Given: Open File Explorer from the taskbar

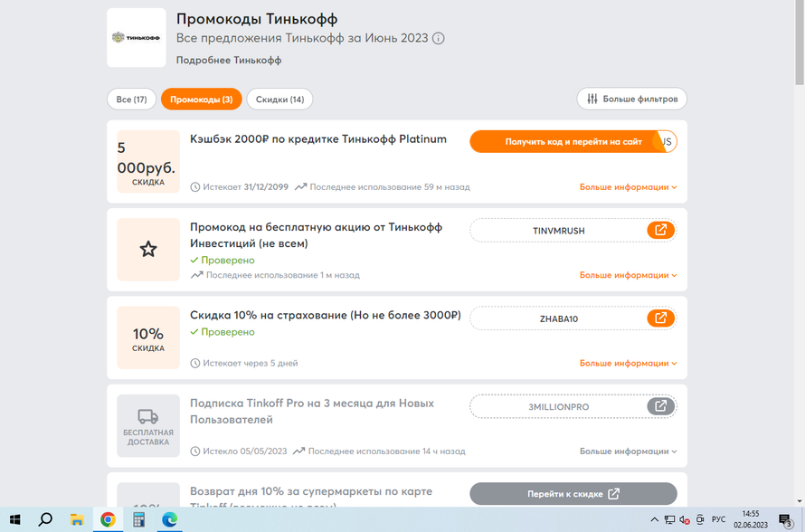Looking at the screenshot, I should coord(77,519).
